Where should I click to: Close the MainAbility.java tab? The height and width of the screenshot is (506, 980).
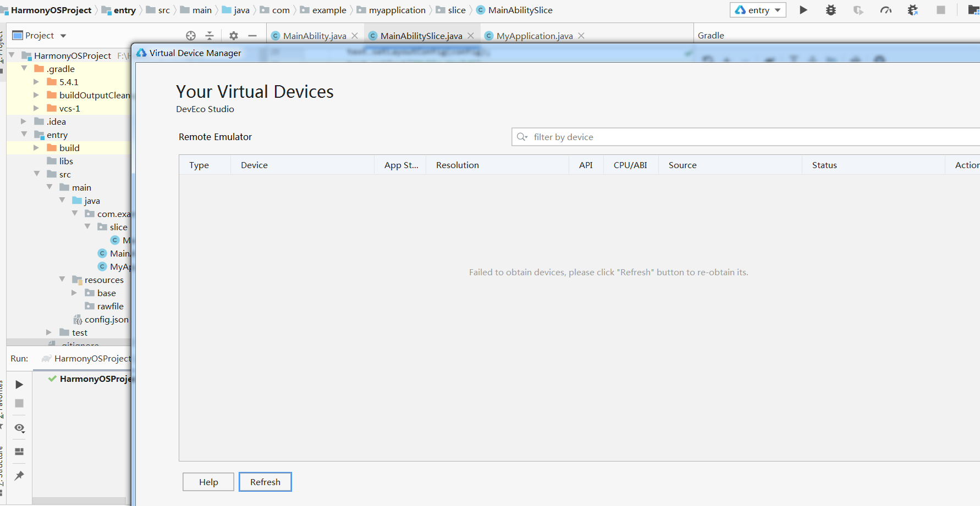355,36
